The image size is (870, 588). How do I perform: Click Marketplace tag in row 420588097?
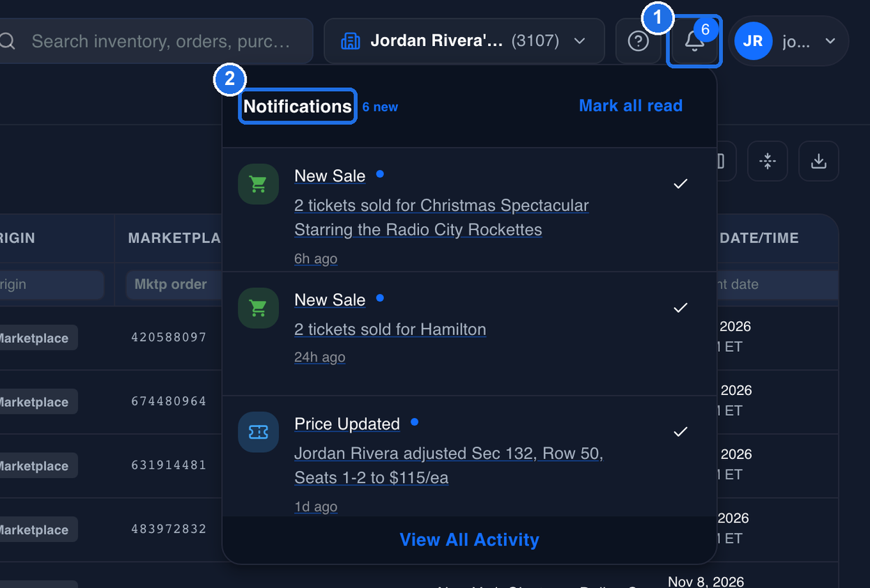pyautogui.click(x=38, y=338)
